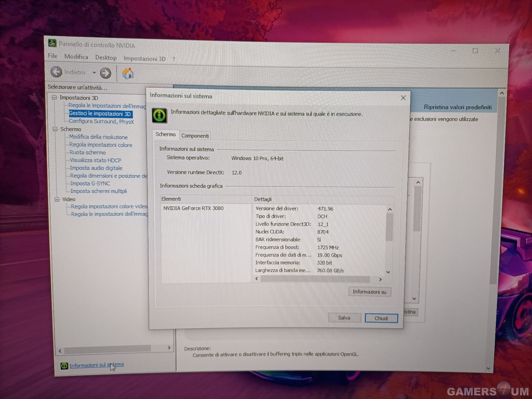Screen dimensions: 532x399
Task: Select Imposta G-SYNC
Action: point(90,183)
